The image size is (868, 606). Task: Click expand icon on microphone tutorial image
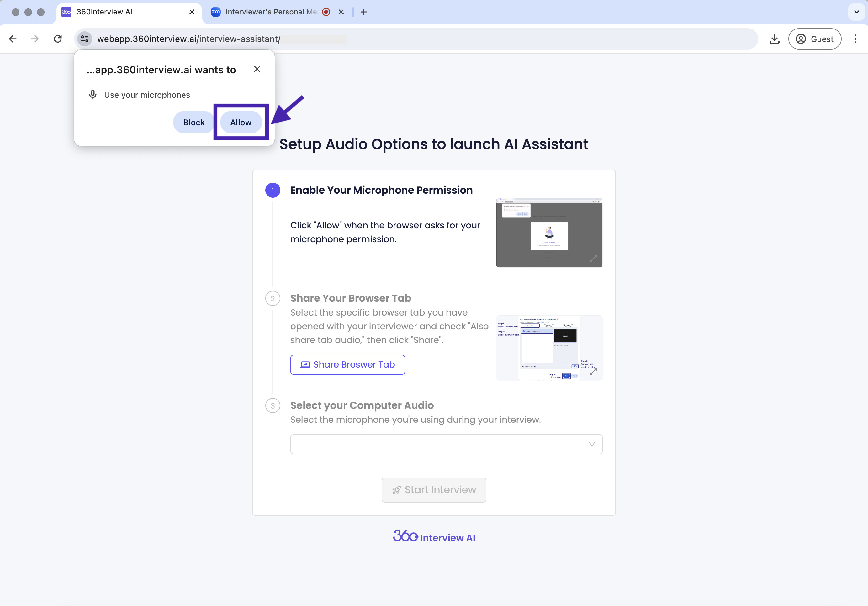coord(593,259)
